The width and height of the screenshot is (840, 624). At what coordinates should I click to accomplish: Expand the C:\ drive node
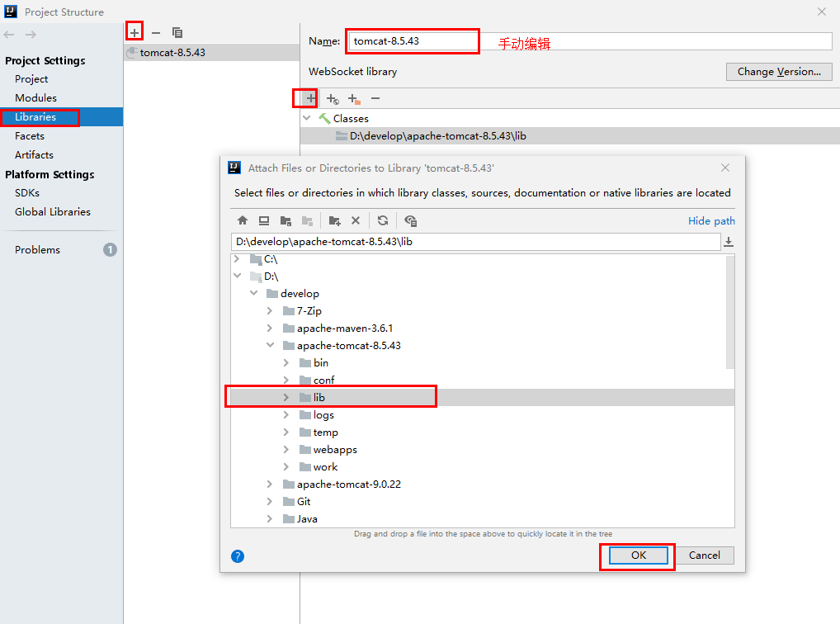click(237, 259)
